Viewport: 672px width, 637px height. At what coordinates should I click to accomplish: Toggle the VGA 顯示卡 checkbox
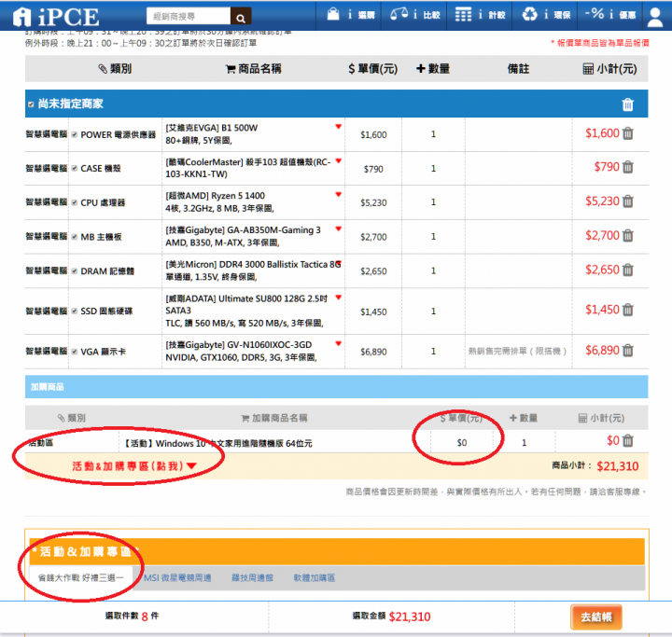coord(75,352)
